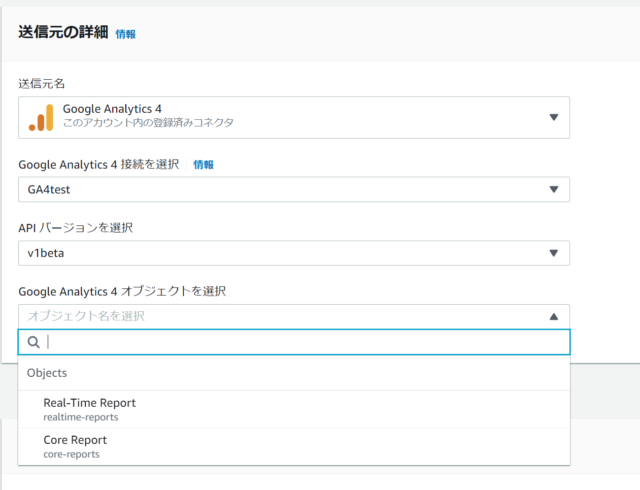The image size is (640, 490).
Task: Select the Core Report object
Action: (294, 446)
